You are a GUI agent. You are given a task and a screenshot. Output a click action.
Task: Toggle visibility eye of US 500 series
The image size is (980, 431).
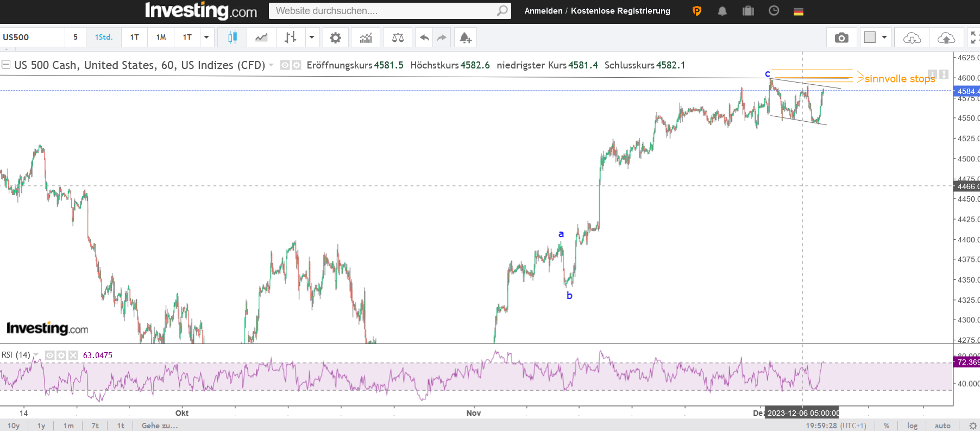click(x=285, y=65)
